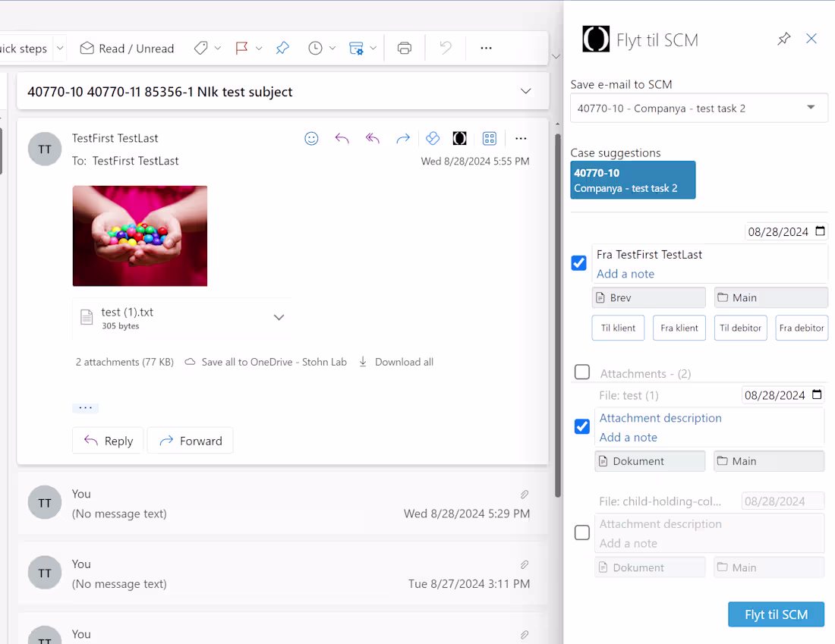Select the 40770-10 case suggestion tile
Screen dimensions: 835x644
(632, 180)
